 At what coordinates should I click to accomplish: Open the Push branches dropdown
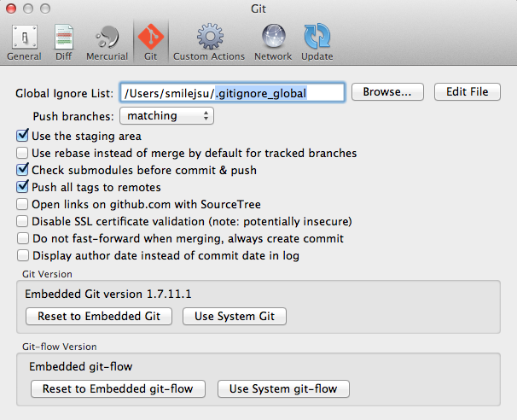click(x=166, y=116)
